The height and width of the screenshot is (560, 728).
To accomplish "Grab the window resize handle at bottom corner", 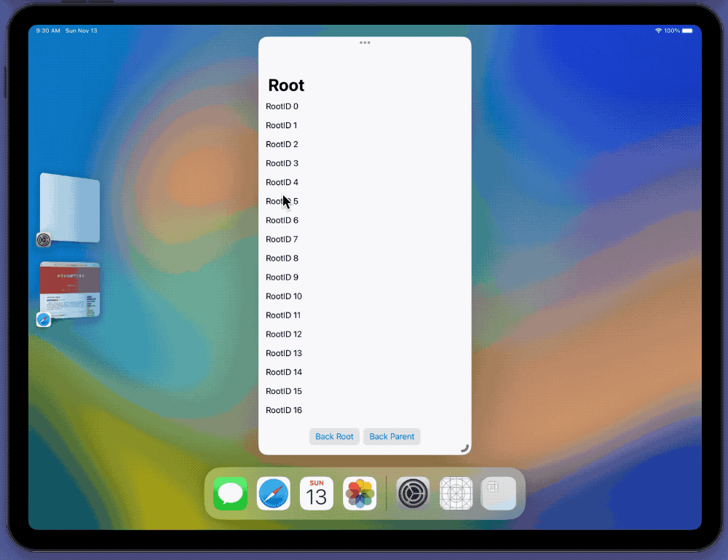I will tap(464, 448).
